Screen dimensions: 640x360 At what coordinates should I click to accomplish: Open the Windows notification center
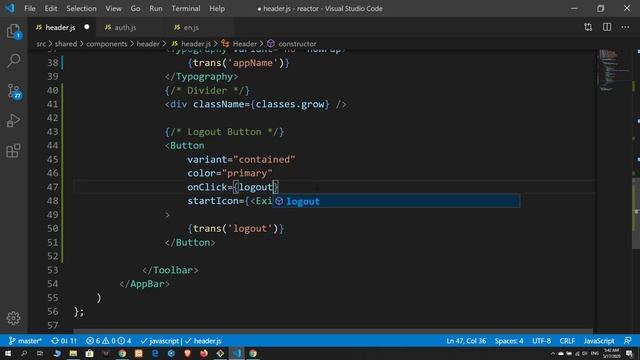click(x=629, y=353)
